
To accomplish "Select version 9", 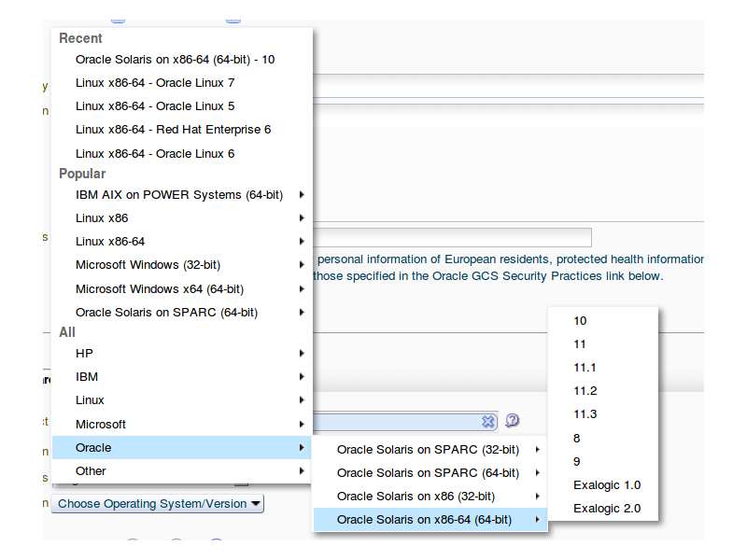I will click(x=603, y=461).
